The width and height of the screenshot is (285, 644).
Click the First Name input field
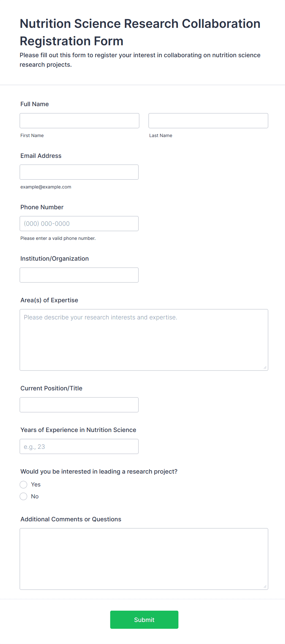[79, 121]
